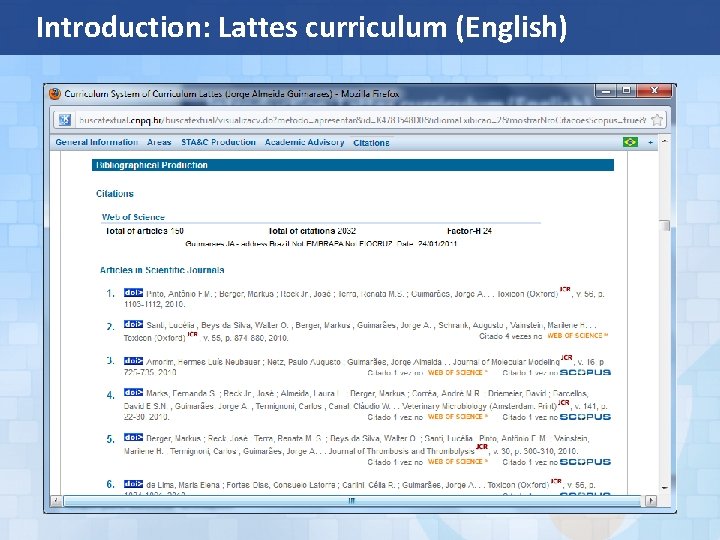
Task: Open Web of Science citations of article 3
Action: point(457,372)
